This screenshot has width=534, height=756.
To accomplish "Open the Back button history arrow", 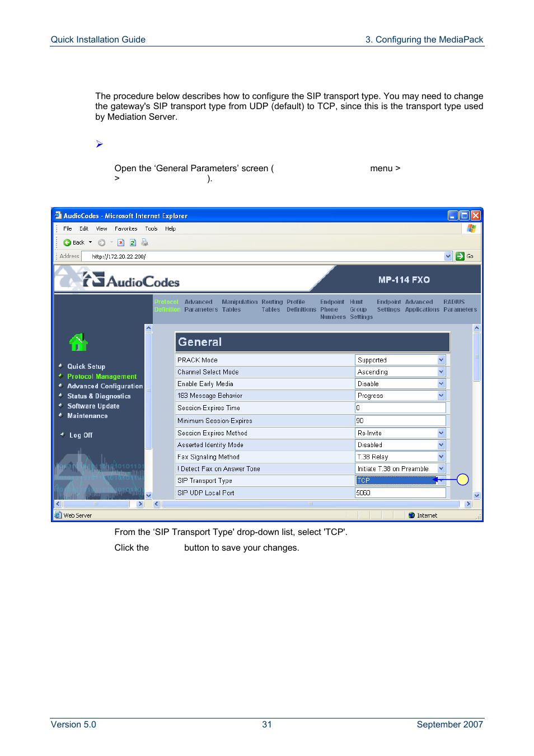I will point(90,242).
